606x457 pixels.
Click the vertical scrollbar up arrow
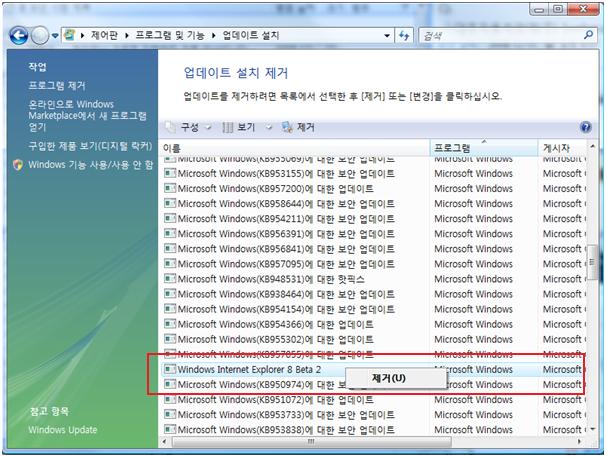pos(592,147)
